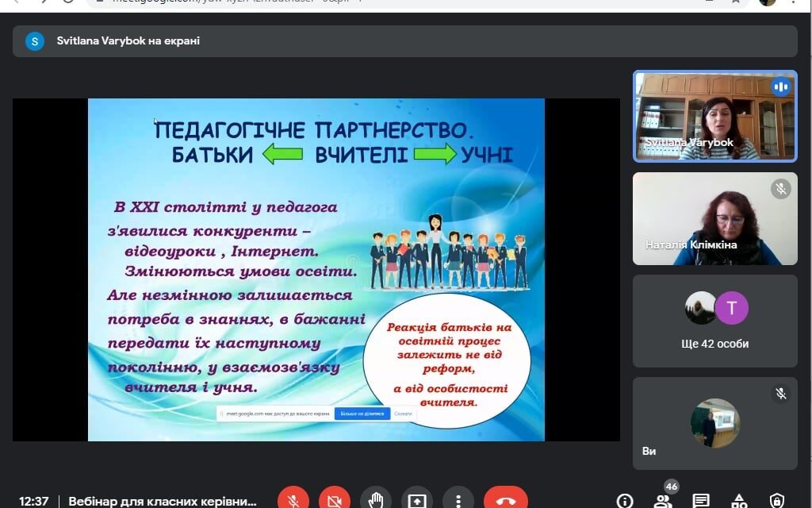Screen dimensions: 812x508
Task: Select Наталія Клімкіна's video tile
Action: pos(715,219)
